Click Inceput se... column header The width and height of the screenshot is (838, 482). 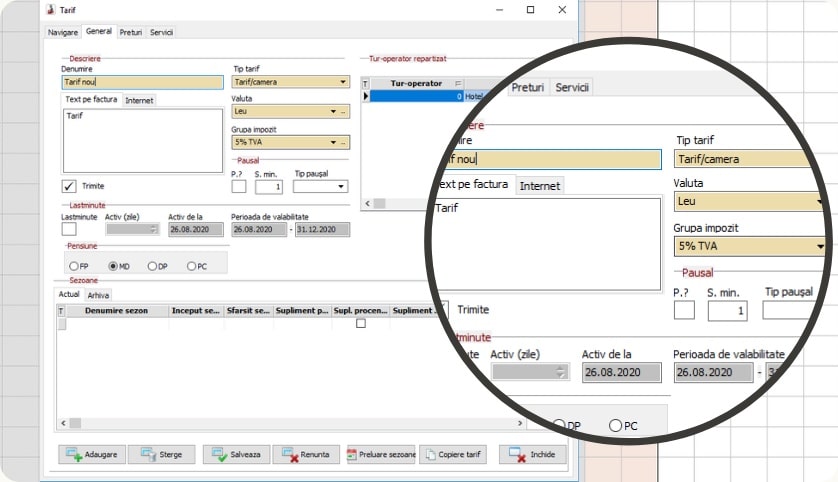195,310
